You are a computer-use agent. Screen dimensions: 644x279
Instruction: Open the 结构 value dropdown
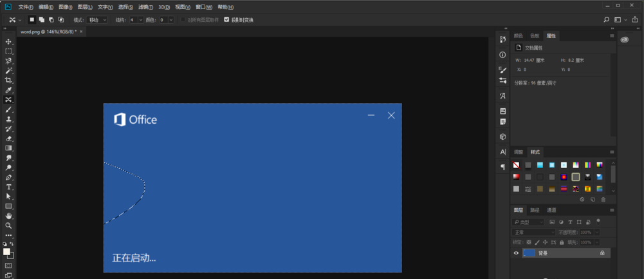coord(141,20)
